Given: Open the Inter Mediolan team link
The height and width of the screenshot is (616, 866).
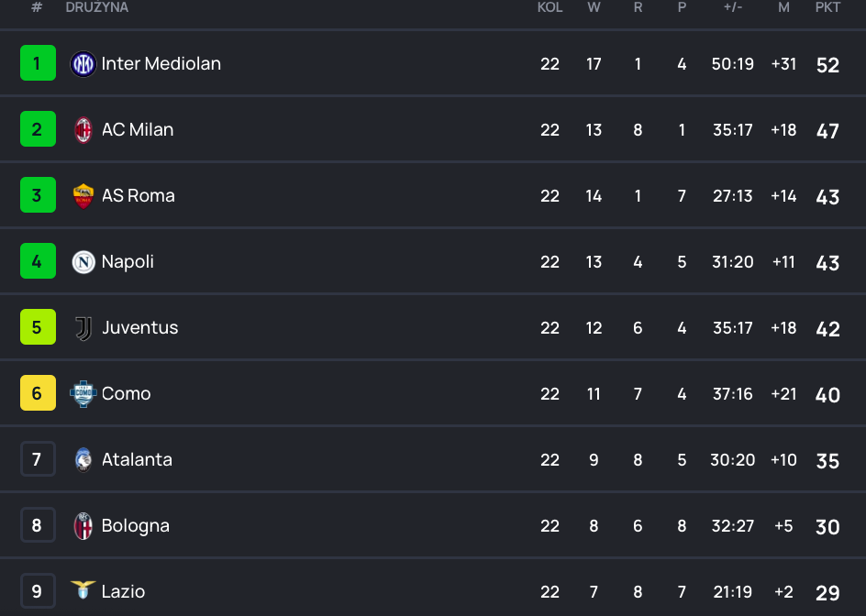Looking at the screenshot, I should 161,64.
